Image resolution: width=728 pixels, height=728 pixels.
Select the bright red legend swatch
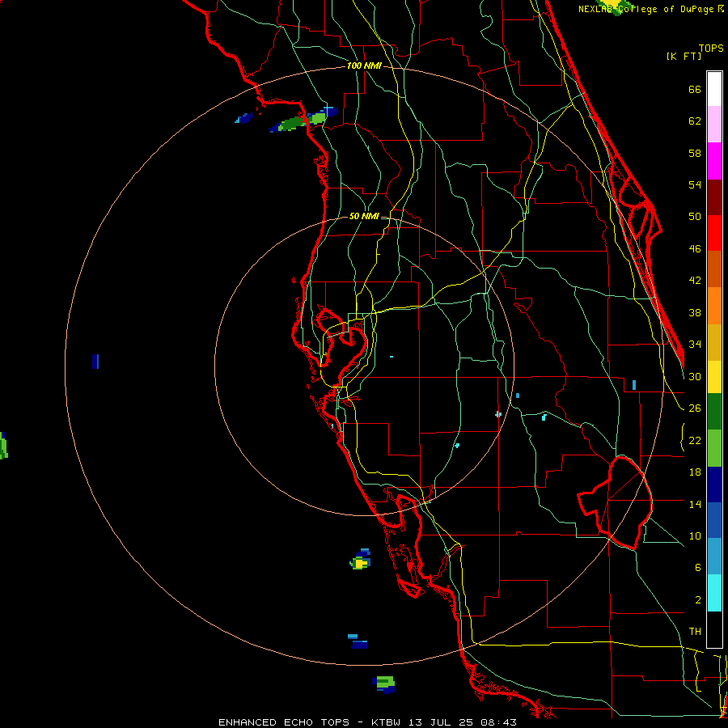click(x=714, y=233)
